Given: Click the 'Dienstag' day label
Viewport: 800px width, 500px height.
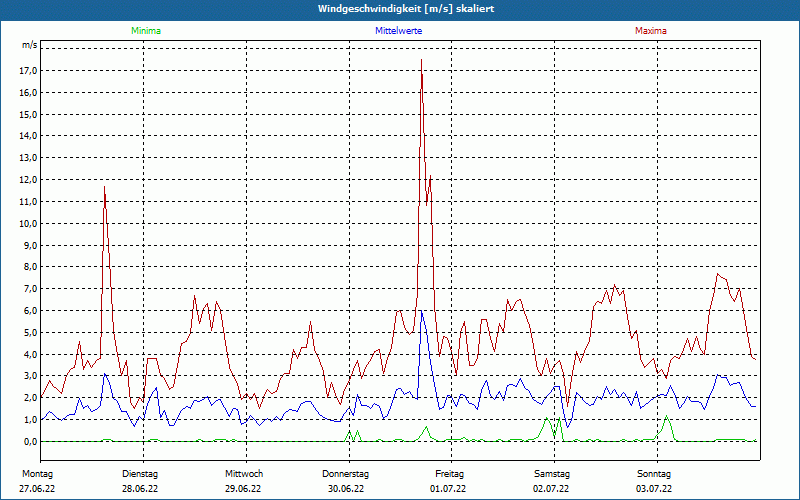Looking at the screenshot, I should click(140, 474).
